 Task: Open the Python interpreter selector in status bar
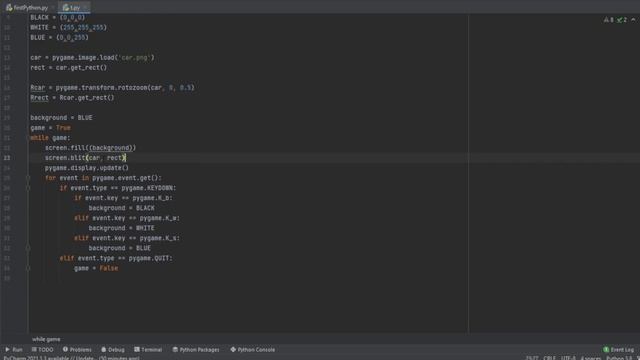click(619, 358)
